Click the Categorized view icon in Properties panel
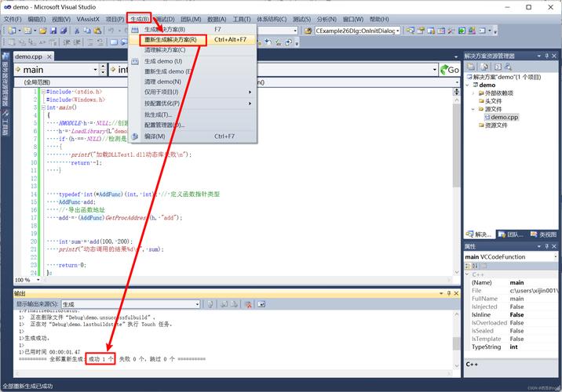The width and height of the screenshot is (562, 392). (x=468, y=266)
